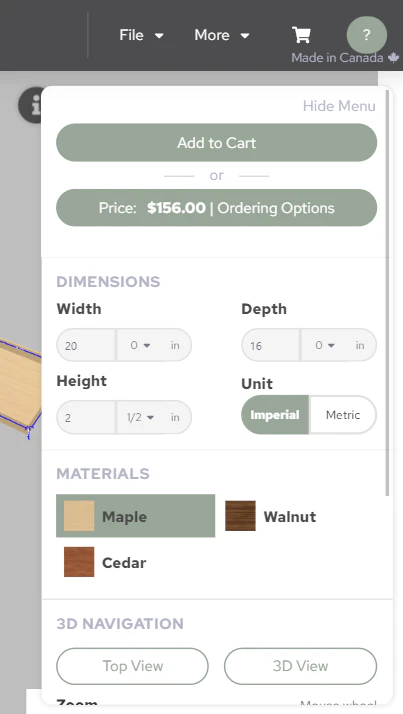The image size is (403, 714).
Task: Click the question mark help icon
Action: point(367,35)
